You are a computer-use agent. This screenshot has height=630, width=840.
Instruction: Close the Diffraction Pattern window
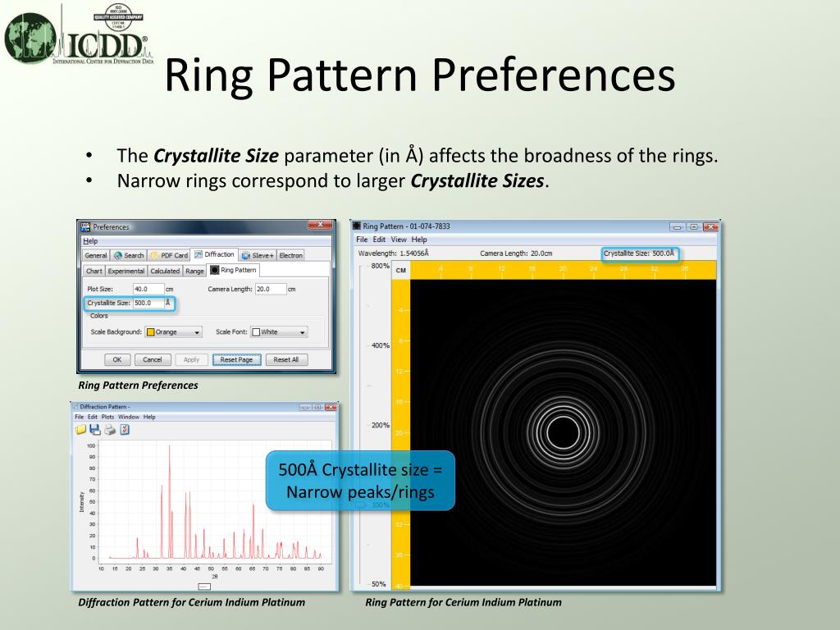[331, 407]
